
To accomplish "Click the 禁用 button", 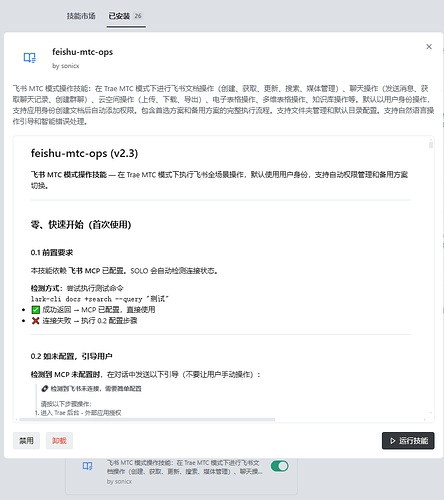I will (26, 441).
